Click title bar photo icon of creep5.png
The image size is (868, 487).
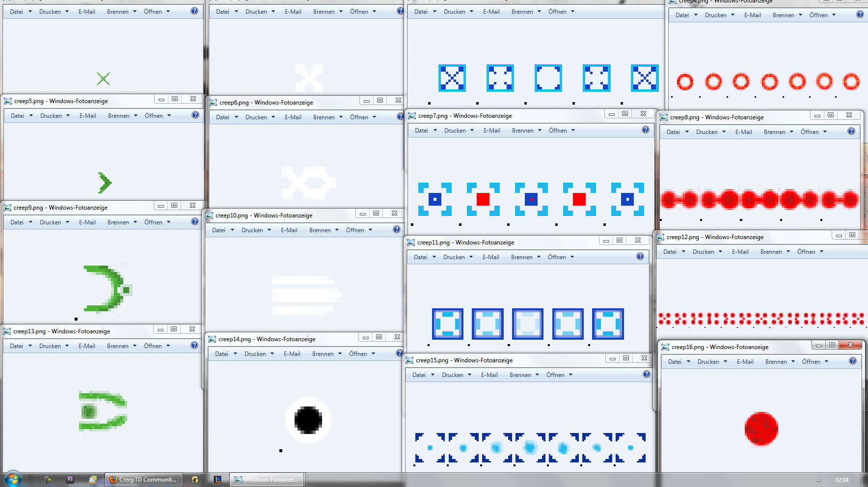(8, 101)
